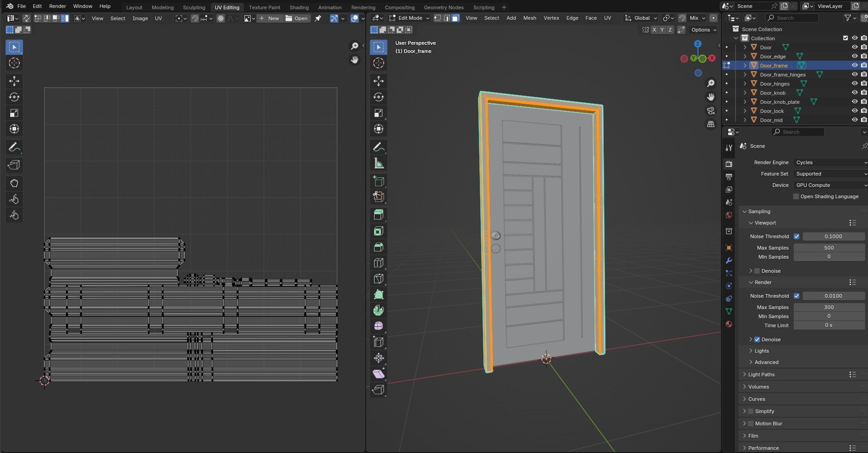Switch to orthographic/perspective view grid icon
Screen dimensions: 868x453
tap(711, 124)
